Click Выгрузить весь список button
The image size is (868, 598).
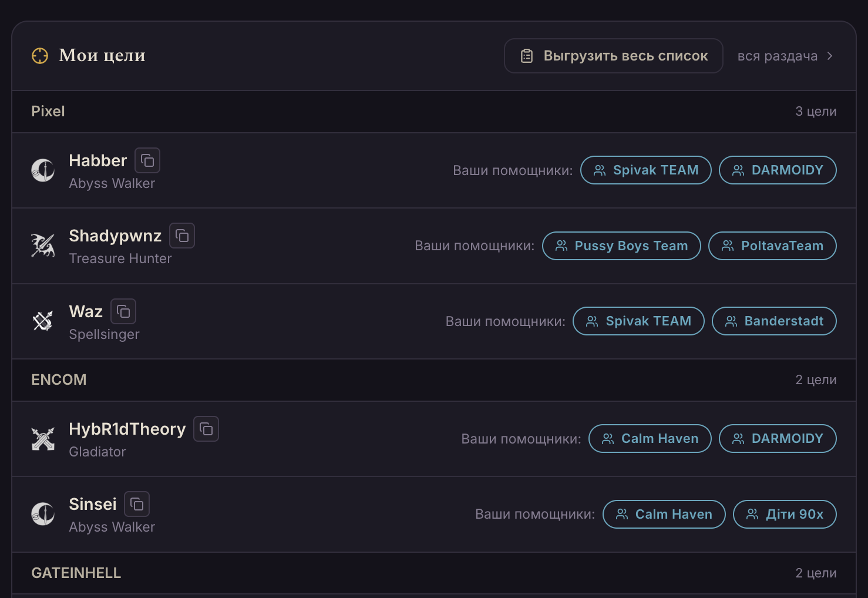point(614,56)
